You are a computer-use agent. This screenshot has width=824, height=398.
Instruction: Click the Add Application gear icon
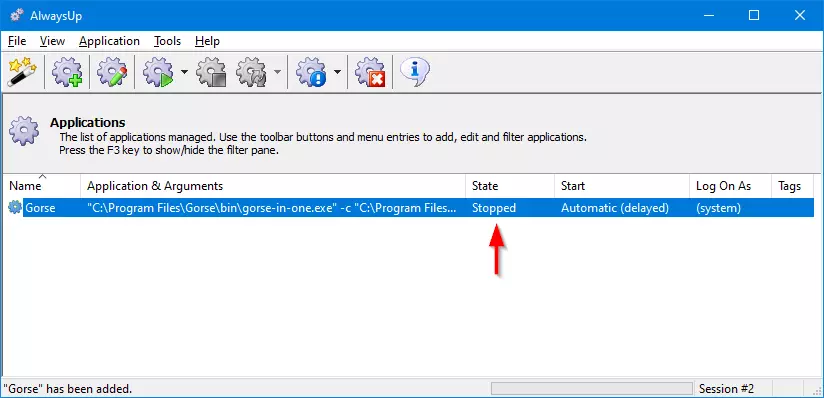click(67, 73)
